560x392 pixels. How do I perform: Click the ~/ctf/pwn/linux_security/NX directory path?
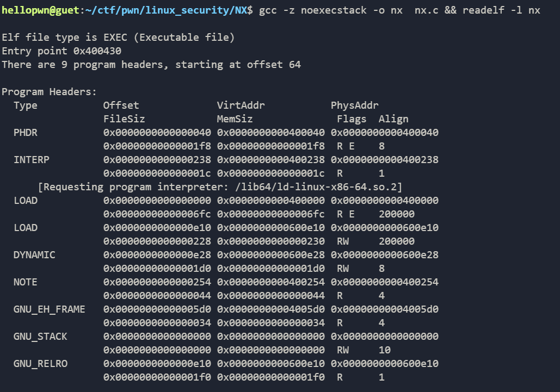coord(163,10)
